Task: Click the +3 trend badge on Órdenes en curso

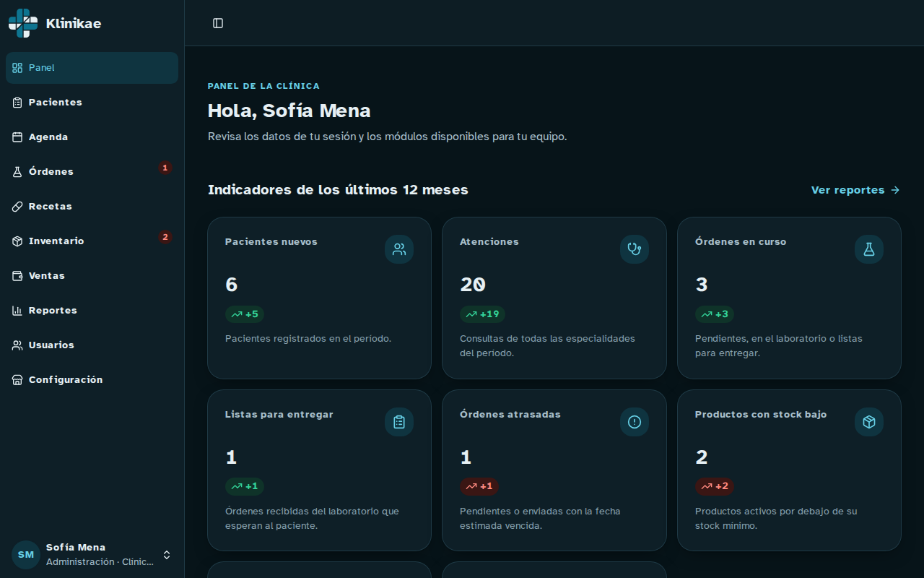Action: (715, 314)
